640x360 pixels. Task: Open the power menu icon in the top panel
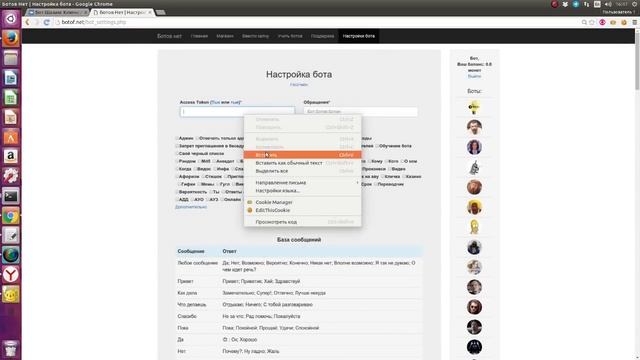(635, 4)
